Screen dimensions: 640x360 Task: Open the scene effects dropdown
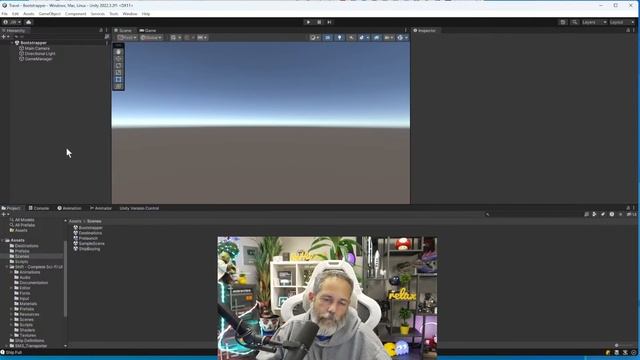coord(363,38)
